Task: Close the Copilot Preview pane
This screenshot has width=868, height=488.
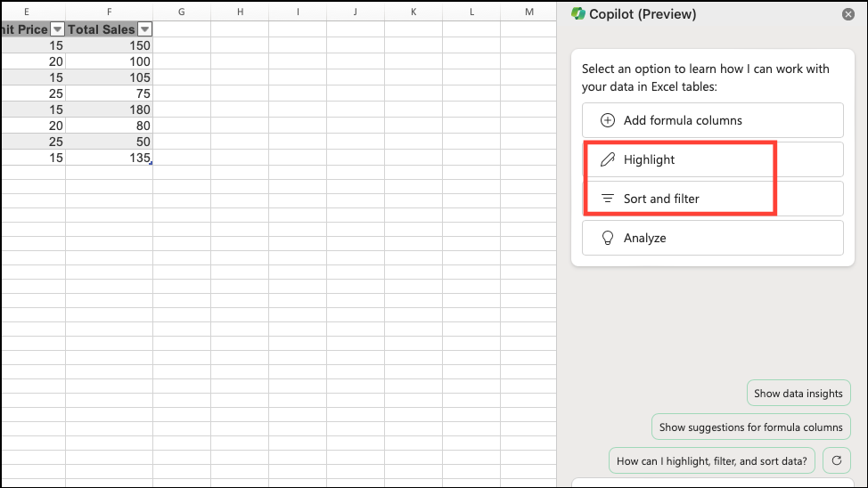Action: point(848,14)
